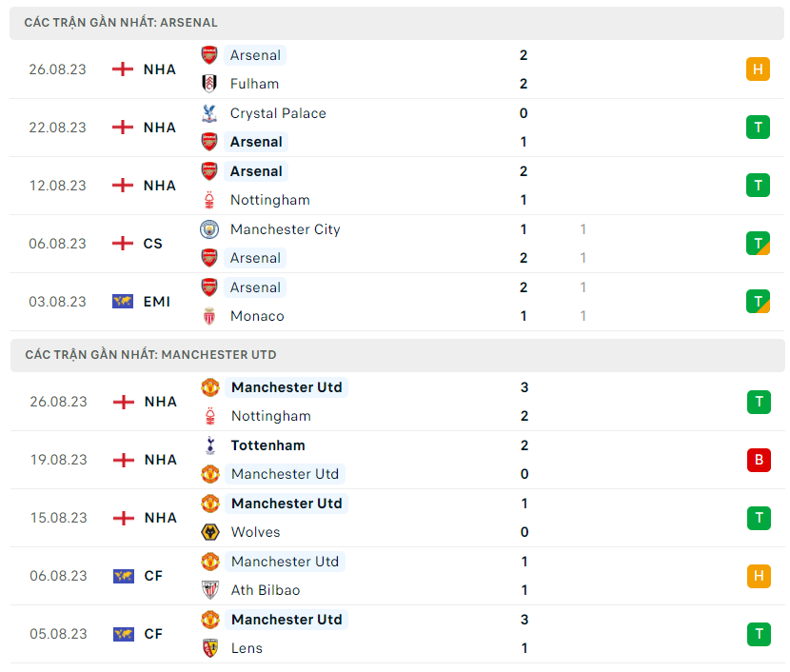Click the Arsenal recent matches section header
The width and height of the screenshot is (790, 672).
121,22
